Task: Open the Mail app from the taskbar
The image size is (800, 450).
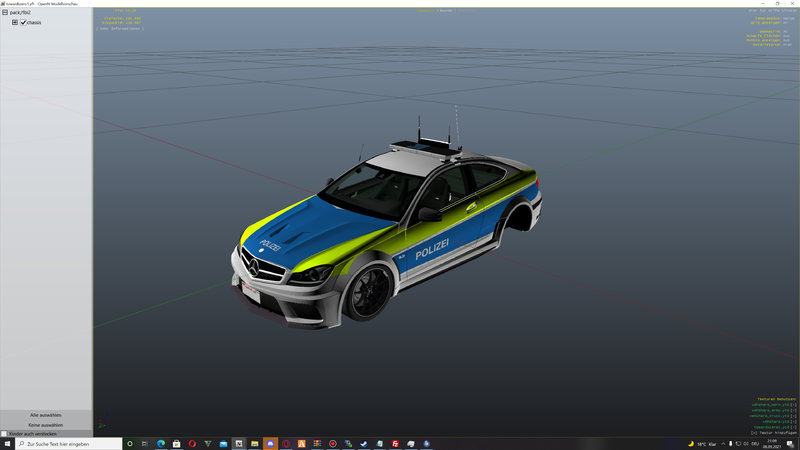Action: tap(223, 444)
